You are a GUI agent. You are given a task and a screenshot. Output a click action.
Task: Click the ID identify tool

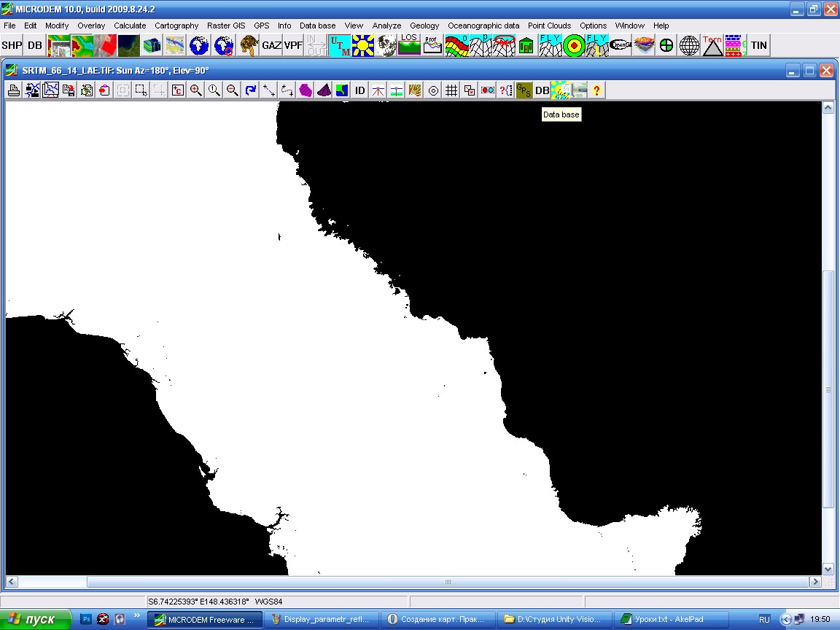[360, 90]
